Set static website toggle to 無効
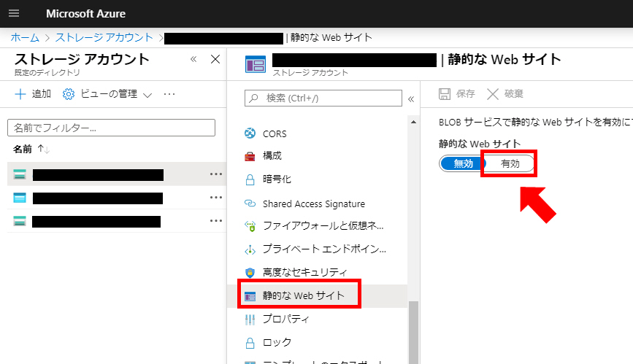The image size is (633, 364). coord(463,163)
